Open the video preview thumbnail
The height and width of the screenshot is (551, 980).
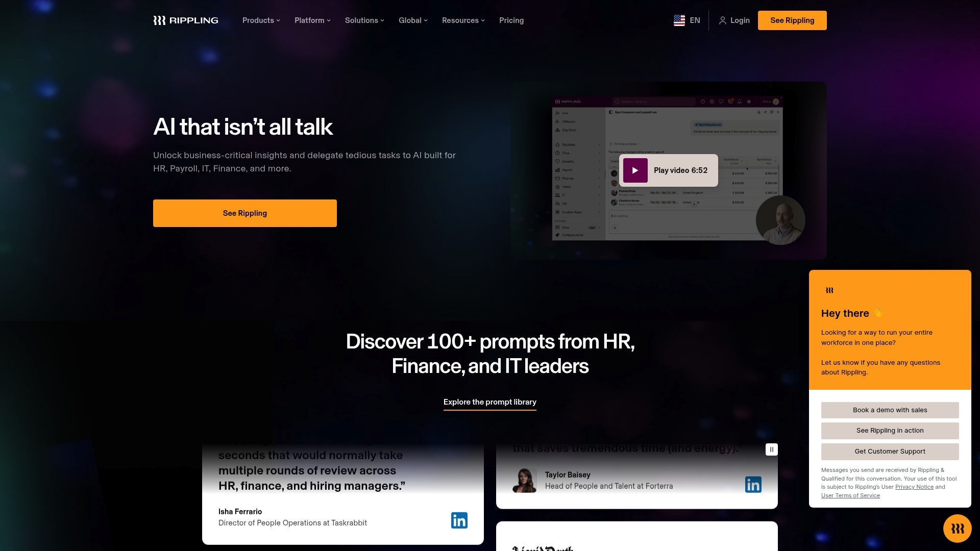point(669,170)
